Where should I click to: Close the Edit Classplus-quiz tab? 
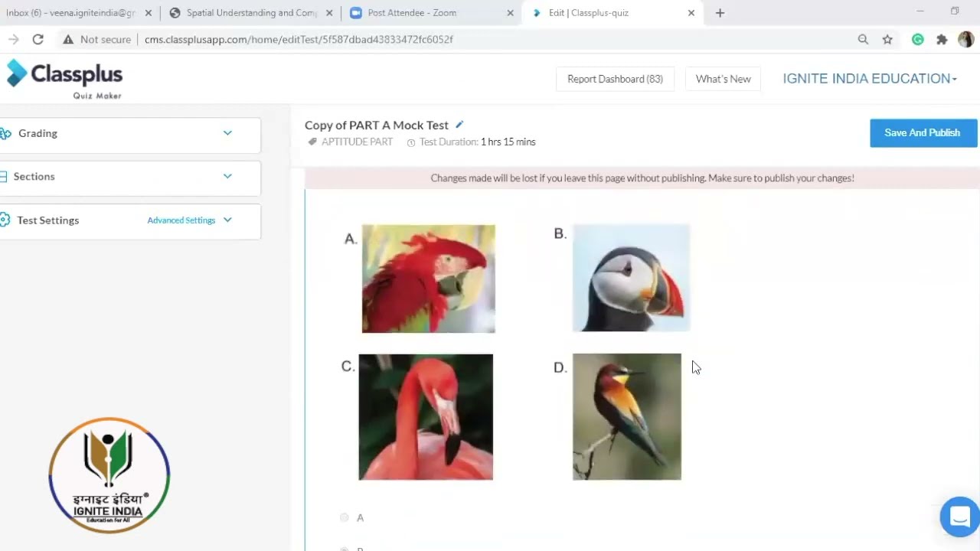pyautogui.click(x=691, y=13)
